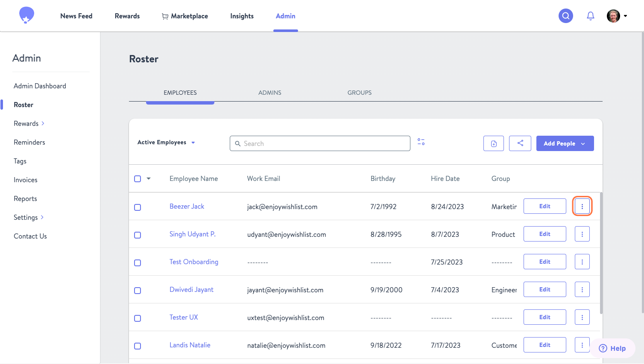Image resolution: width=644 pixels, height=364 pixels.
Task: Open the Active Employees filter dropdown
Action: (x=166, y=142)
